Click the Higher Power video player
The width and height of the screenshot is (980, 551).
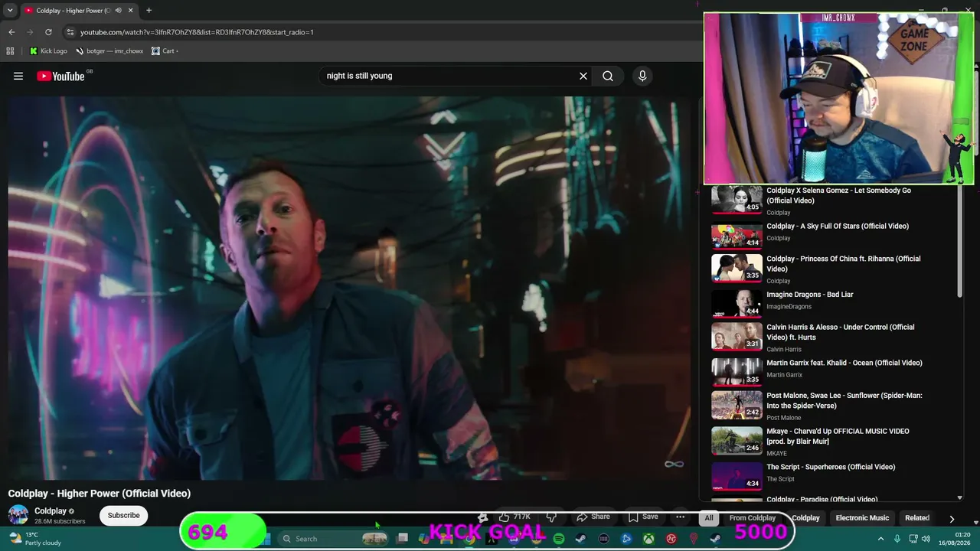(349, 289)
